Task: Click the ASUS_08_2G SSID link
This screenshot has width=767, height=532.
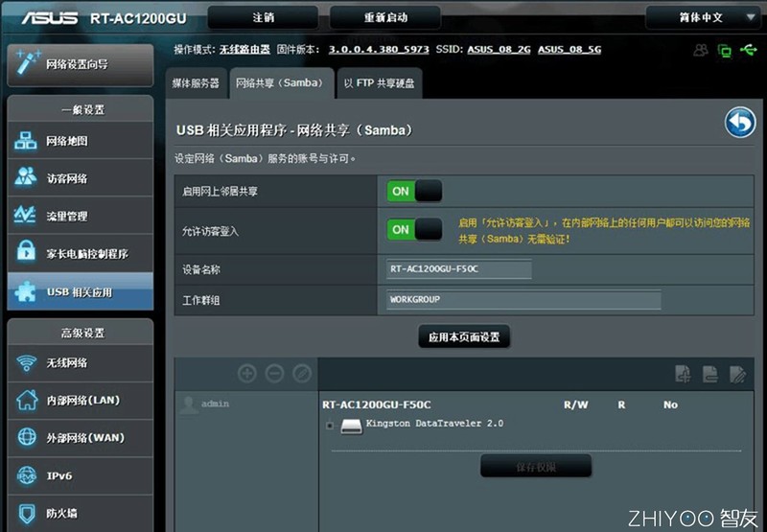Action: pos(499,50)
